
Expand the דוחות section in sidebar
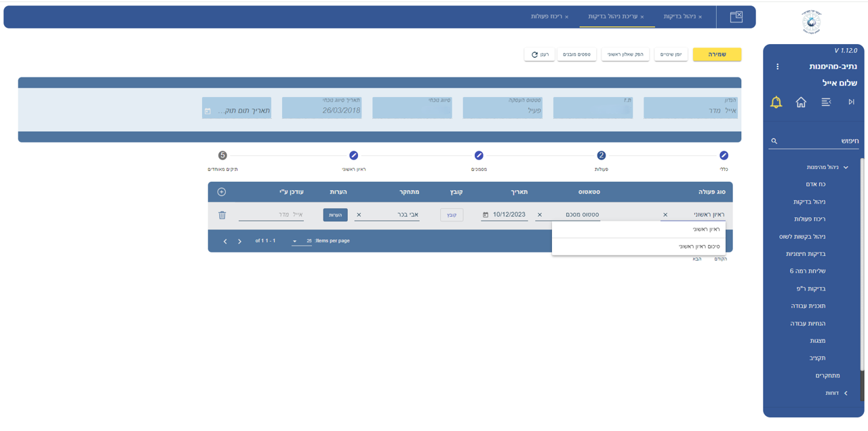tap(835, 393)
